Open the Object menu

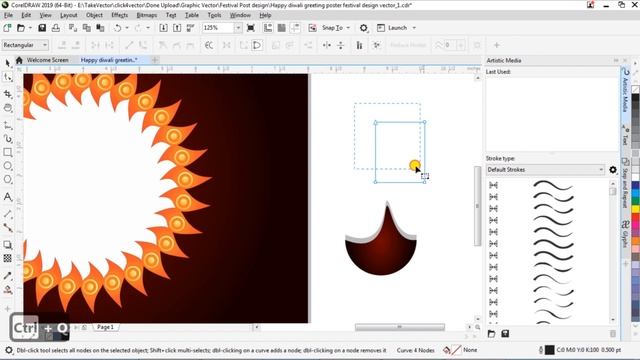tap(94, 15)
